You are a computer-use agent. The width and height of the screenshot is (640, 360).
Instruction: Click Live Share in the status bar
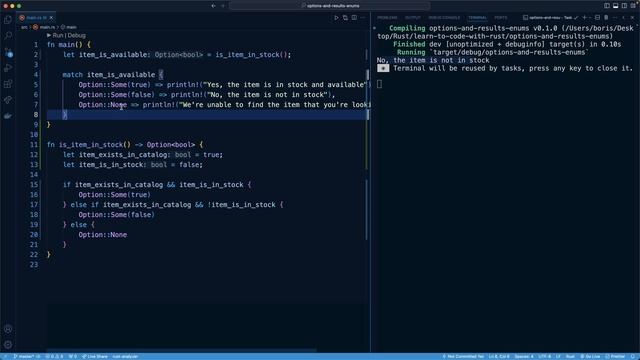(x=95, y=356)
